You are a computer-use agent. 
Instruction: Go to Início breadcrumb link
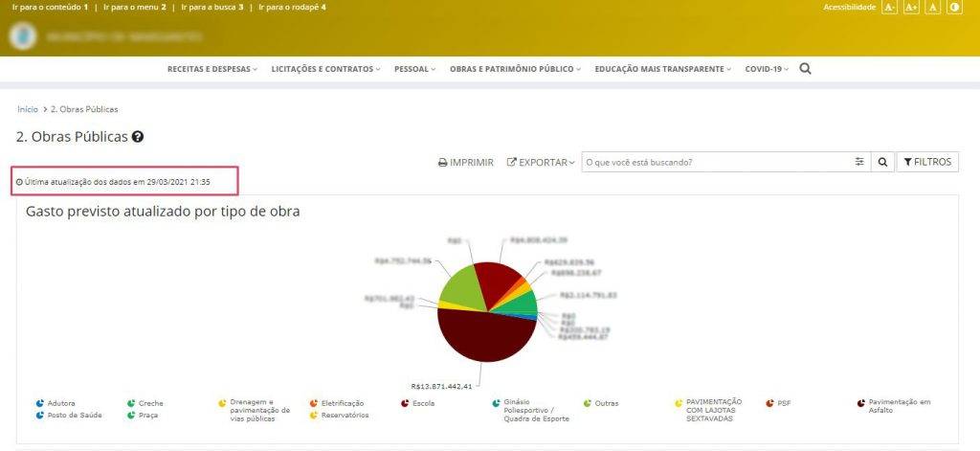pyautogui.click(x=28, y=109)
